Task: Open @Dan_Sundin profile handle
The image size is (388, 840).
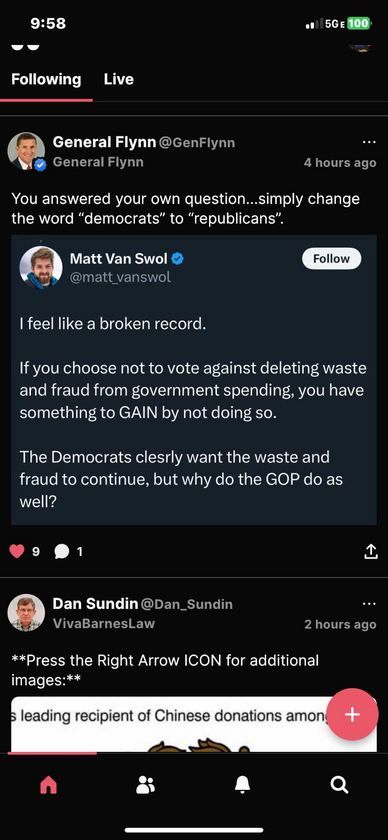Action: 186,604
